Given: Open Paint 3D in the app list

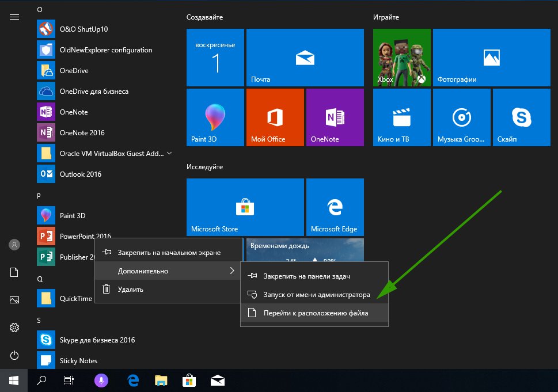Looking at the screenshot, I should click(46, 215).
